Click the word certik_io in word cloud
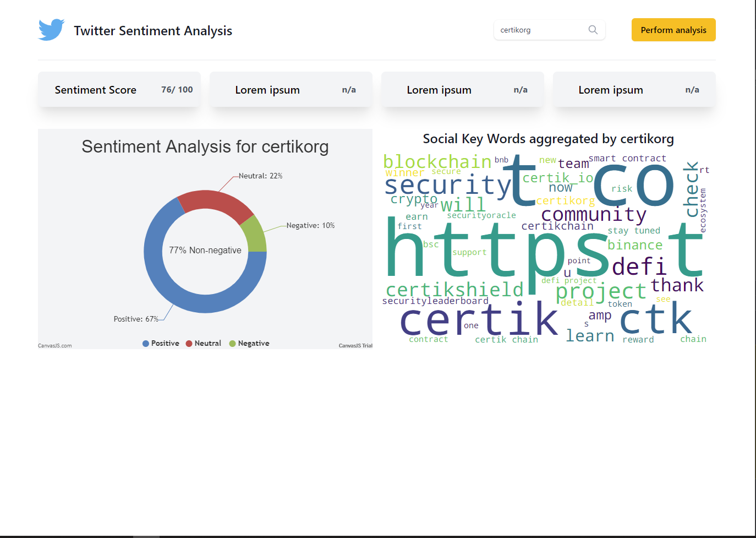 click(558, 178)
